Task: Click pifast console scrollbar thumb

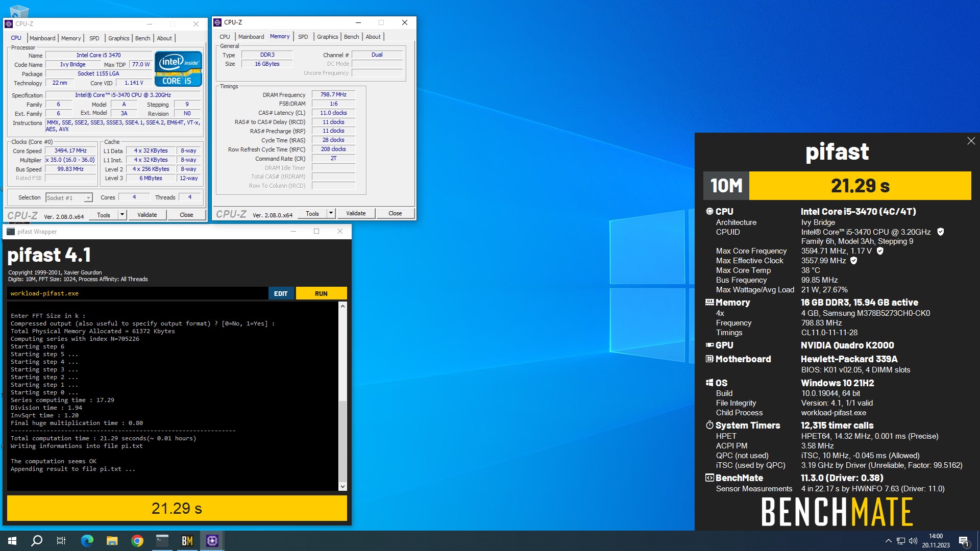Action: [x=342, y=441]
